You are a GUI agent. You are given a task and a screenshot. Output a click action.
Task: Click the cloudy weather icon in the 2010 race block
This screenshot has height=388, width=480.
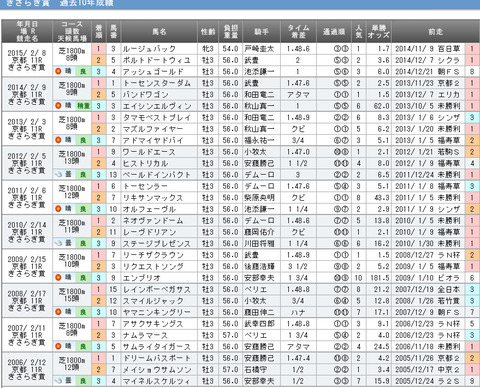(58, 243)
